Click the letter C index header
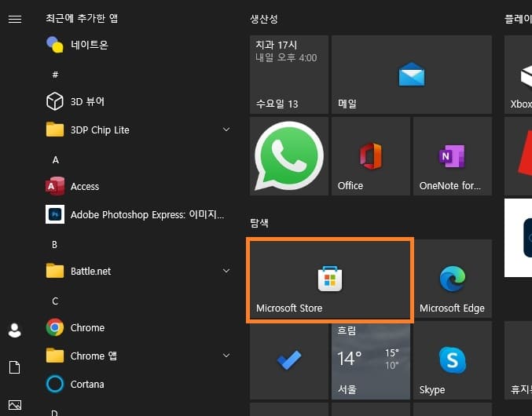532x416 pixels. coord(55,301)
